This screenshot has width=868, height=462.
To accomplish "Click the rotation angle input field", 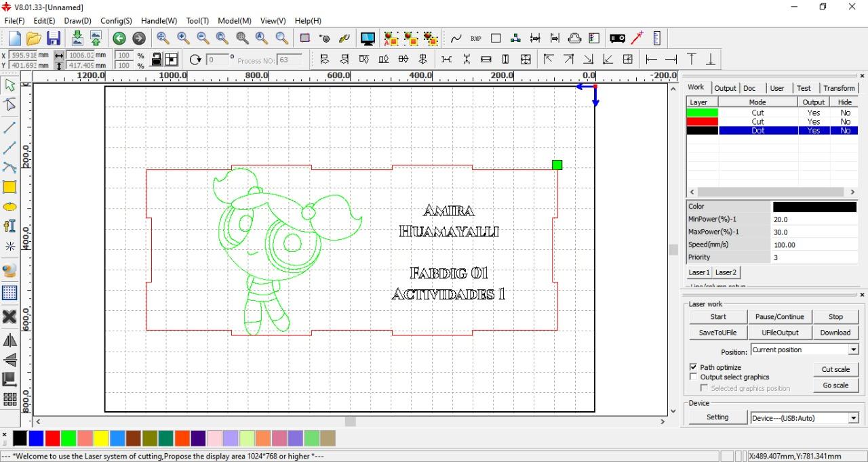I will 217,60.
